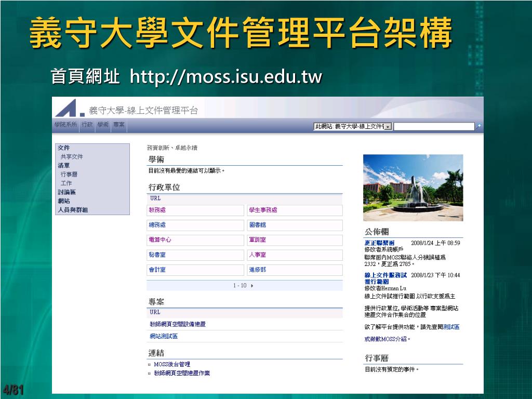Image resolution: width=532 pixels, height=399 pixels.
Task: Open 共享文件 in the sidebar
Action: click(72, 156)
